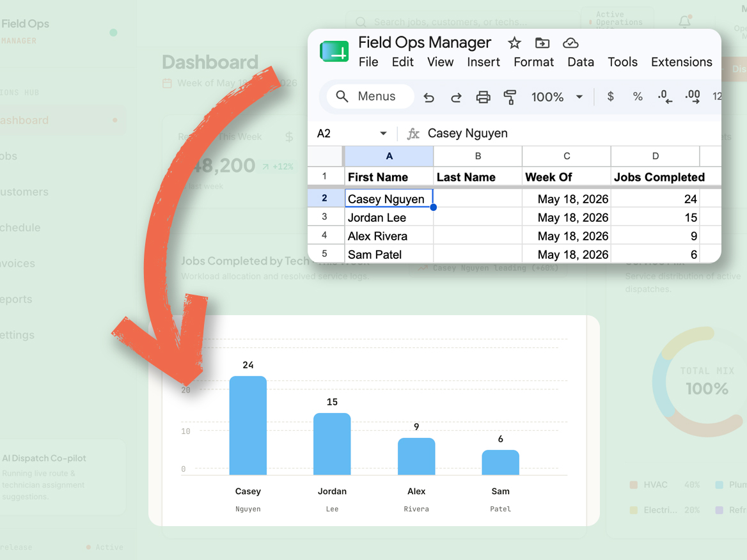The width and height of the screenshot is (747, 560).
Task: Select column A header
Action: pos(389,156)
